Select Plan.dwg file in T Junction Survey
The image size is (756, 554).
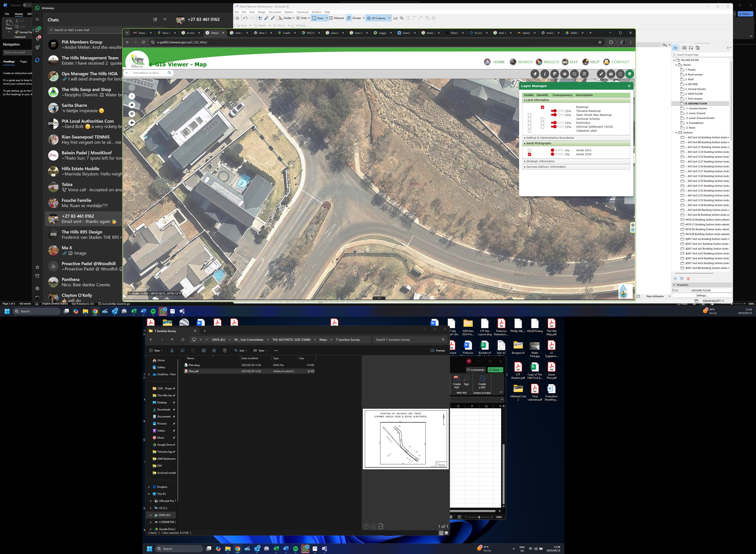coord(194,365)
